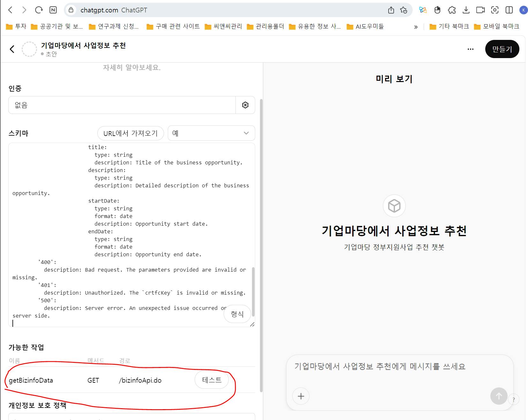528x420 pixels.
Task: Click the browser forward arrow
Action: point(24,10)
